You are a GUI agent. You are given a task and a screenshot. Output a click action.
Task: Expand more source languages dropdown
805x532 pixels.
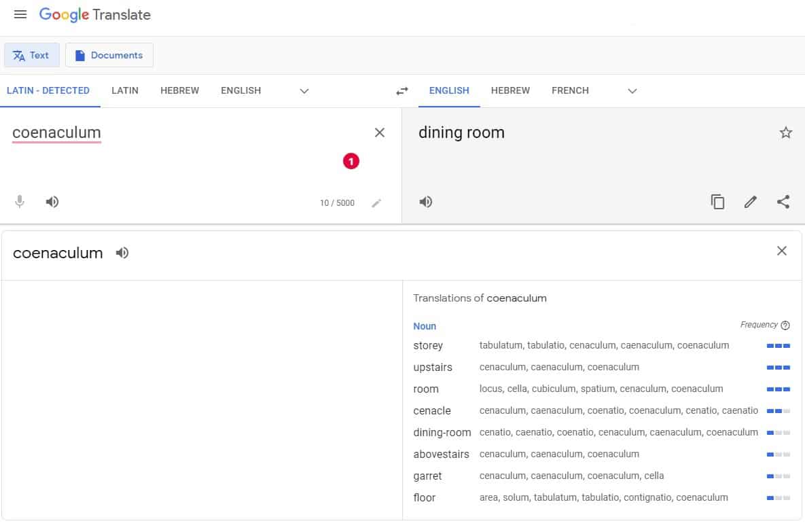pos(304,90)
